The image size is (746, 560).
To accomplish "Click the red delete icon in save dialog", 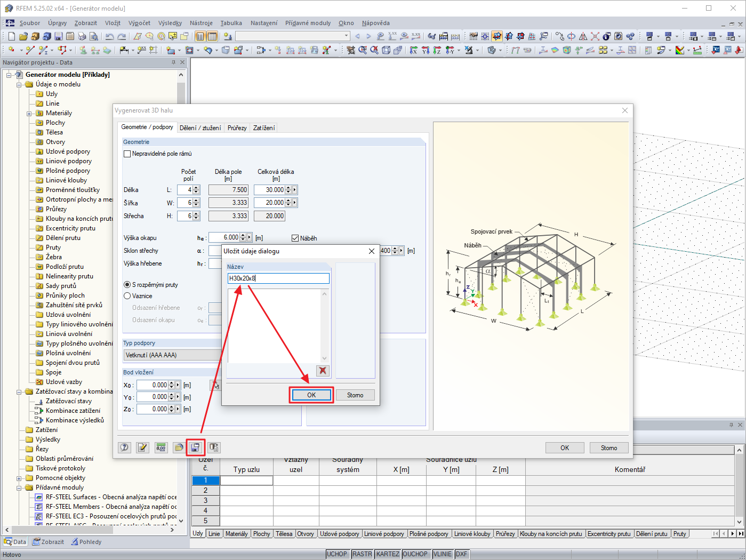I will coord(323,371).
